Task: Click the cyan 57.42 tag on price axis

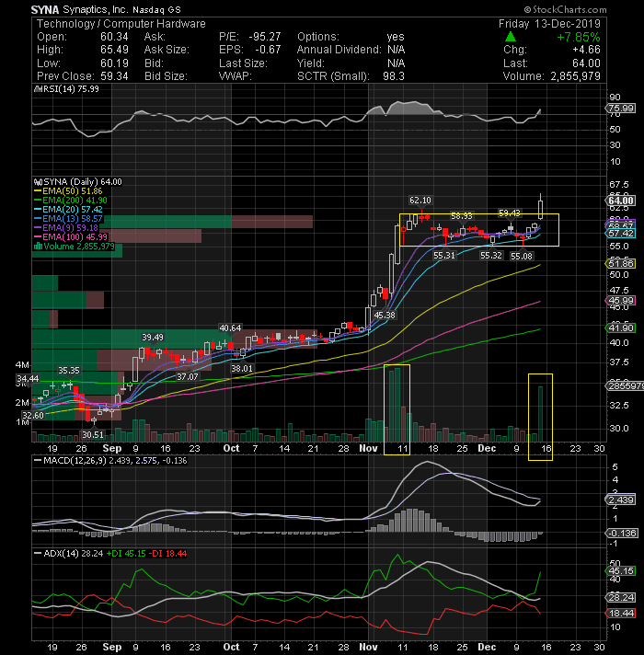Action: [621, 233]
